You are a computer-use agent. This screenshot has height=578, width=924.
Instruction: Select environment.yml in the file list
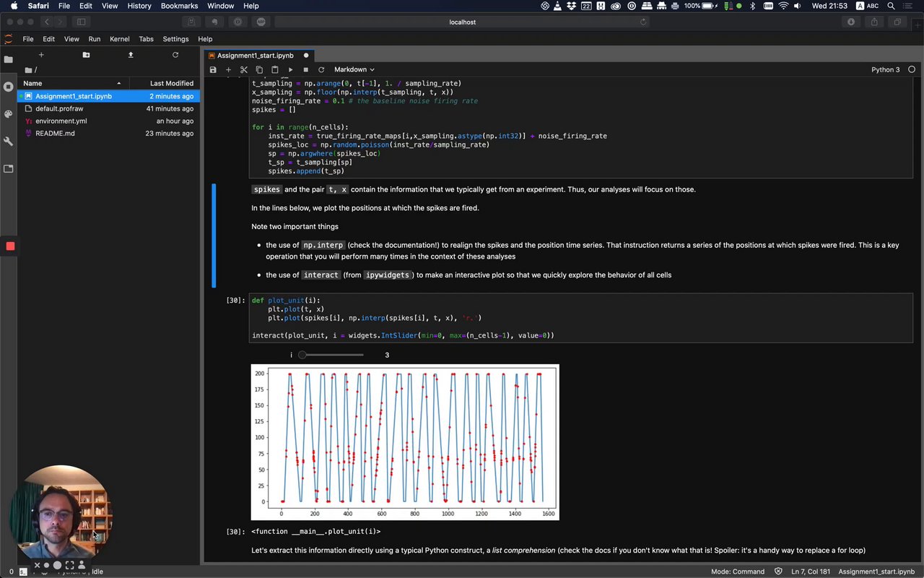(x=108, y=121)
